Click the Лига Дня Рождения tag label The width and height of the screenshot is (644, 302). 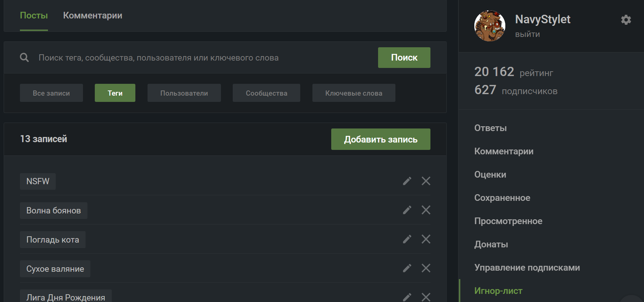click(x=66, y=296)
